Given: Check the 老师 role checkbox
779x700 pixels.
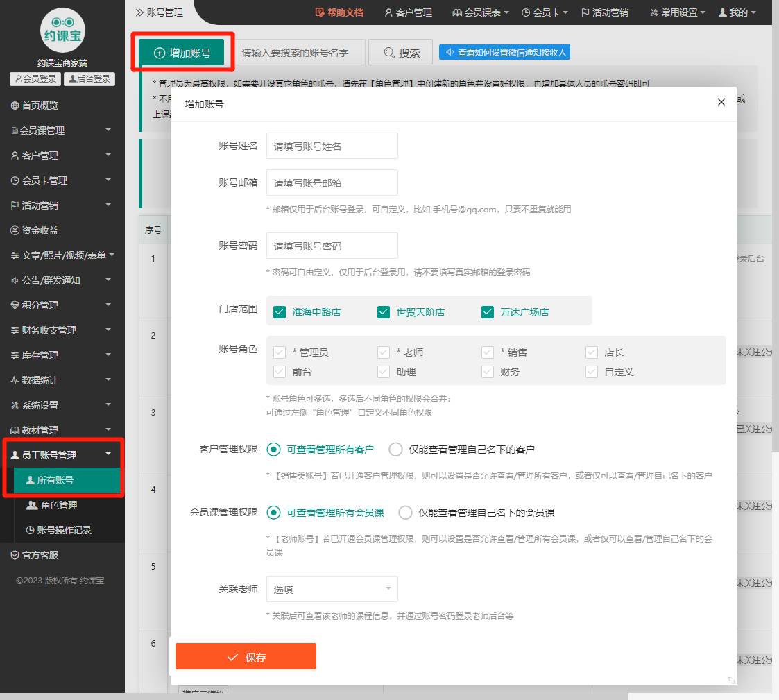Looking at the screenshot, I should click(x=384, y=352).
